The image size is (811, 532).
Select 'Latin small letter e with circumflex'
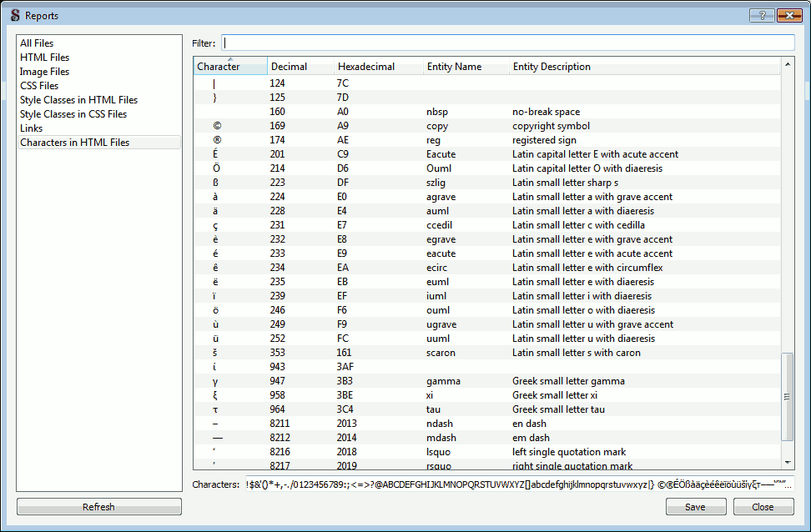tap(587, 268)
